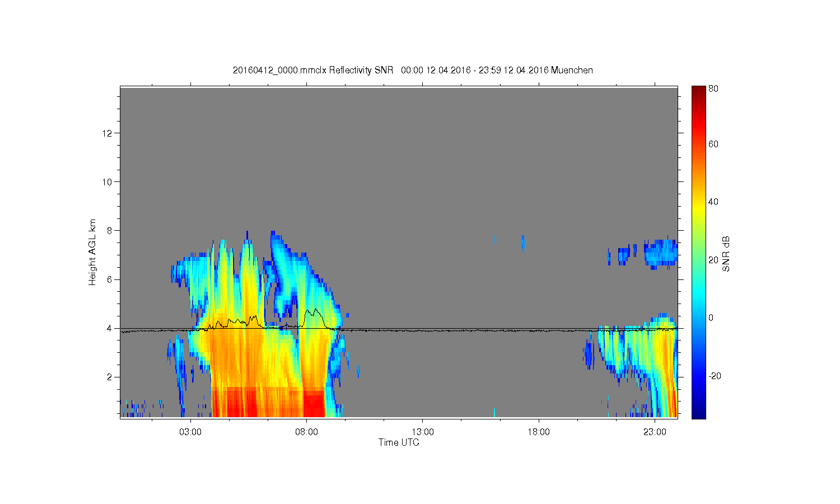Screen dimensions: 840x504
Task: Click the 'Time UTC' axis label
Action: (399, 442)
